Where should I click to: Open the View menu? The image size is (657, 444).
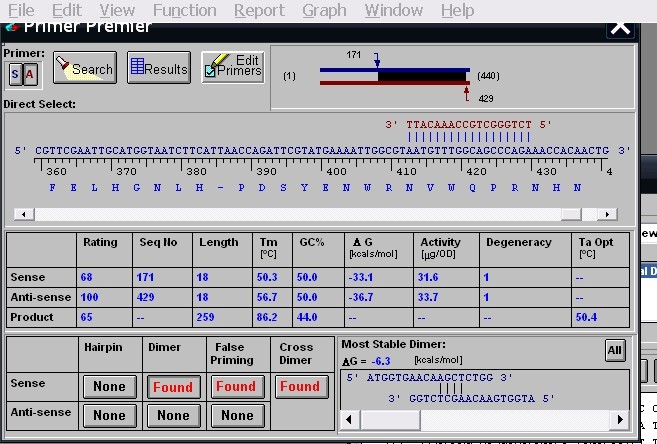tap(117, 10)
